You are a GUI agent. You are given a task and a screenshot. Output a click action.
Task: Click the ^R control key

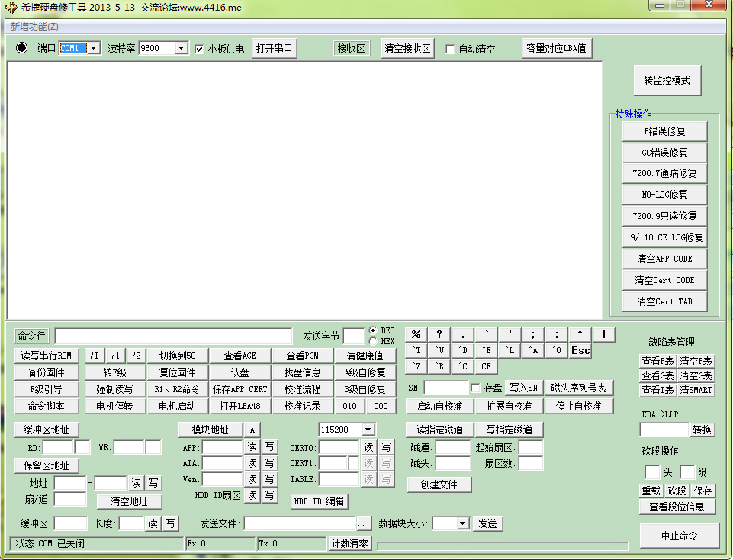(439, 366)
